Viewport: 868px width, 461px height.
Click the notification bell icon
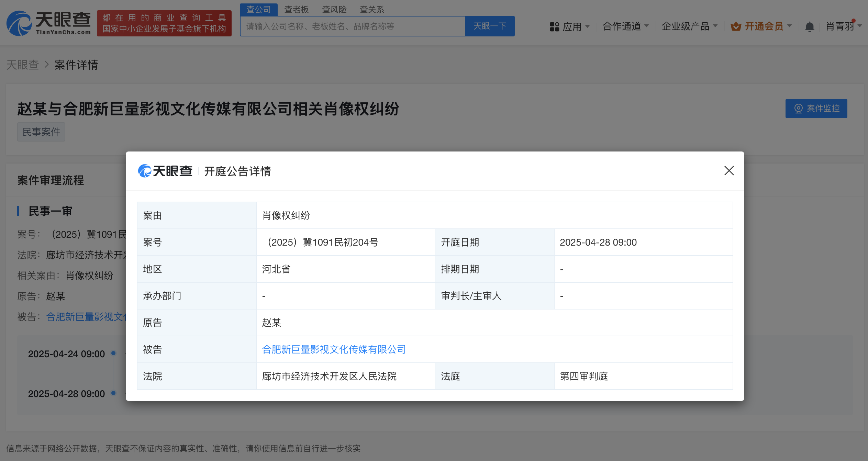(x=810, y=26)
